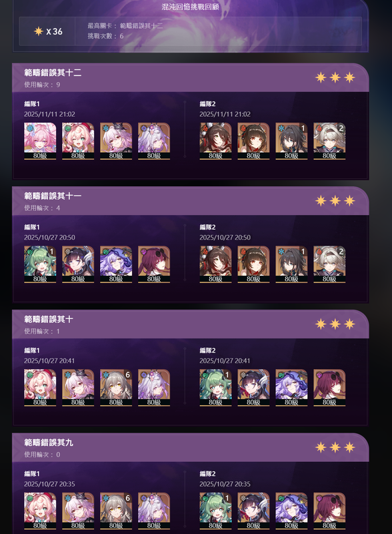The width and height of the screenshot is (392, 534).
Task: Select the green-haired character in 範疇錯誤其十一 team 1
Action: coord(40,264)
